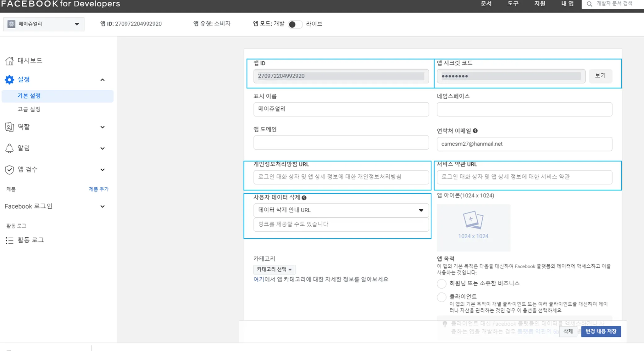Image resolution: width=644 pixels, height=351 pixels.
Task: Click the Roles (역할) person icon
Action: [x=9, y=127]
